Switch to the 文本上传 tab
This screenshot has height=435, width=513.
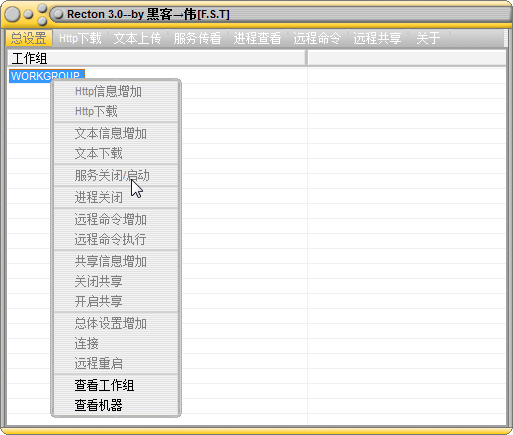tap(137, 38)
